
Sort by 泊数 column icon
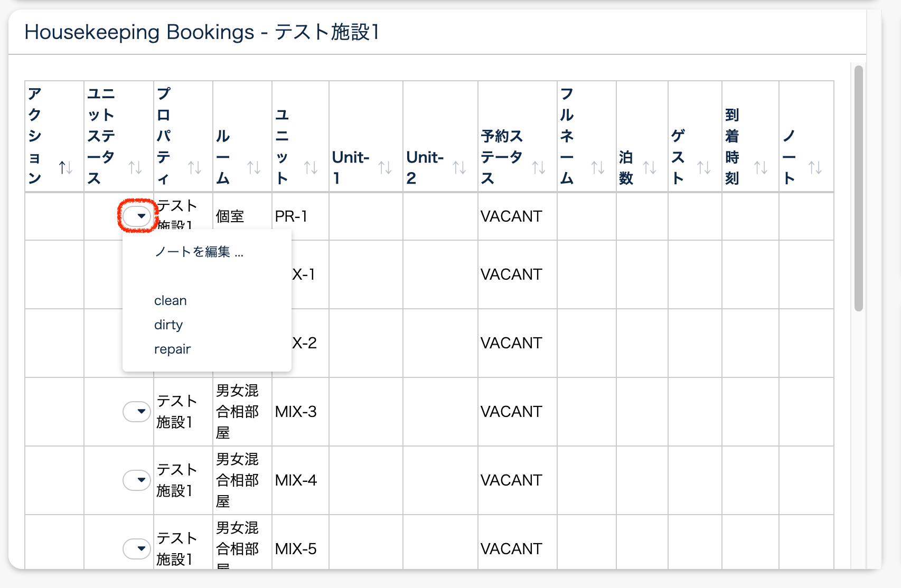(650, 168)
